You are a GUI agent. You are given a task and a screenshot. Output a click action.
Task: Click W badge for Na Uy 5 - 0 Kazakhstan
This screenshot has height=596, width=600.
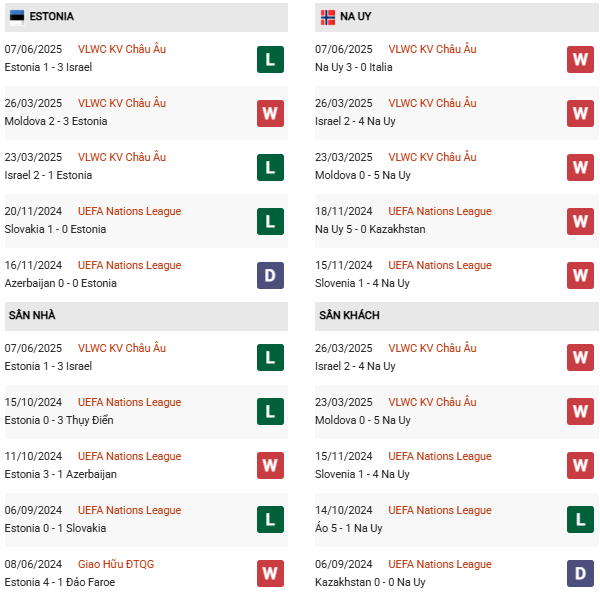[580, 221]
